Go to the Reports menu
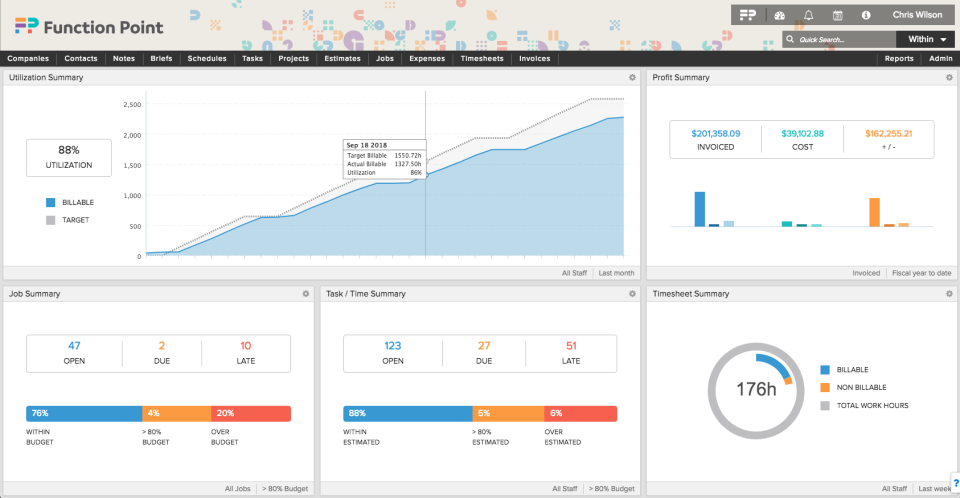The width and height of the screenshot is (960, 498). 898,59
